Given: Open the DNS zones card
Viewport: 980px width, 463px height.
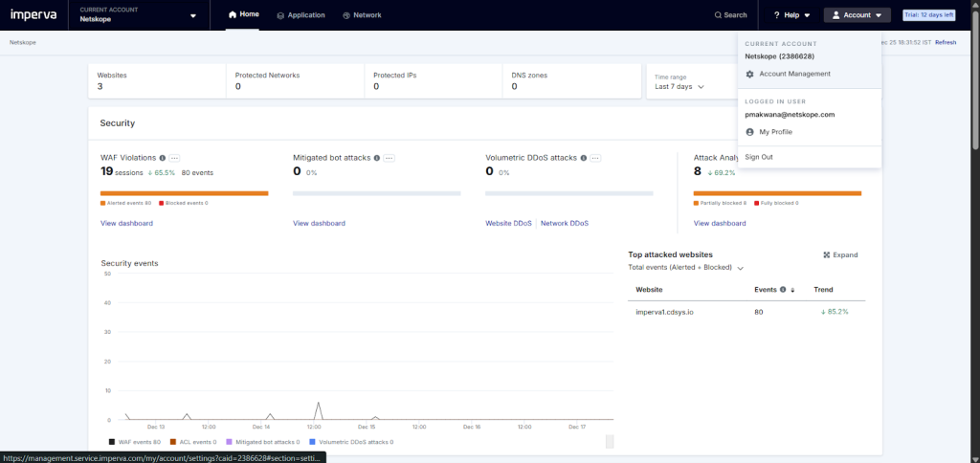Looking at the screenshot, I should click(x=571, y=80).
